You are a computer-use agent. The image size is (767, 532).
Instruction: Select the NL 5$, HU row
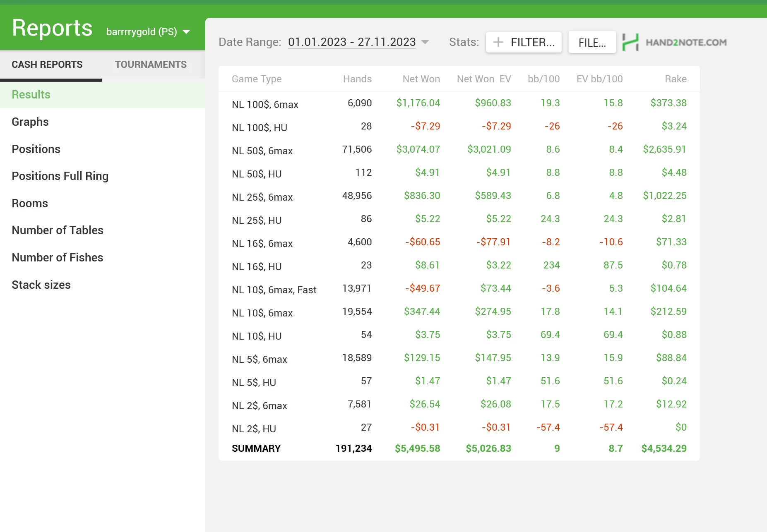point(459,381)
